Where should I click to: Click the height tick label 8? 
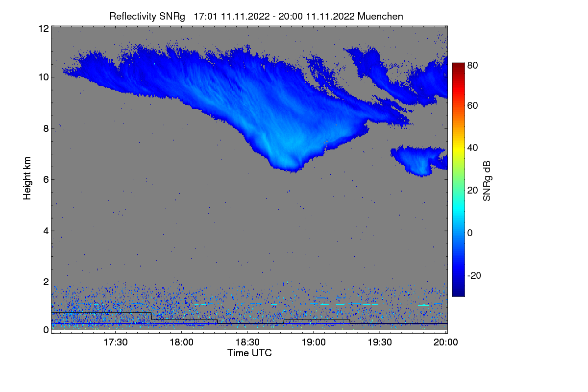tap(46, 128)
